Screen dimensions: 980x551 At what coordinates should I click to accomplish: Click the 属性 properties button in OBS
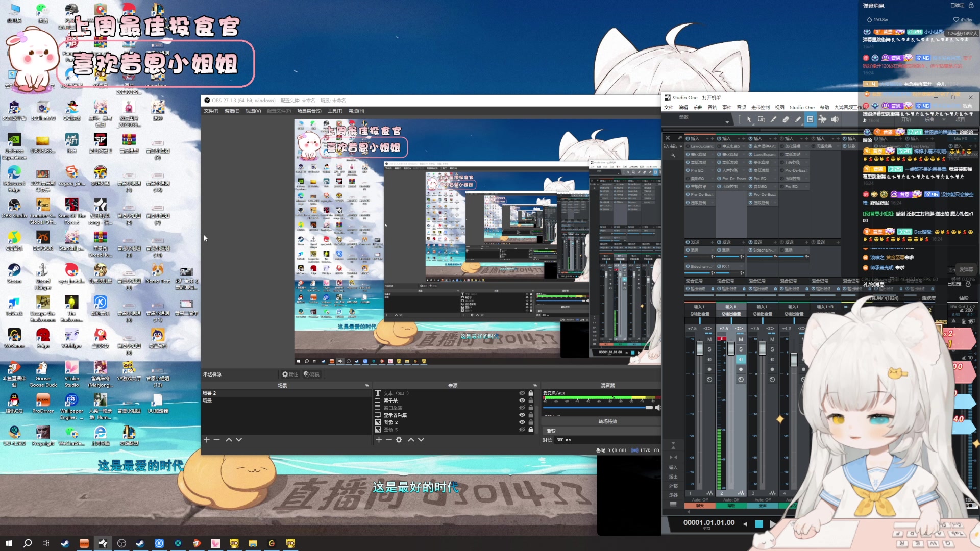point(289,374)
